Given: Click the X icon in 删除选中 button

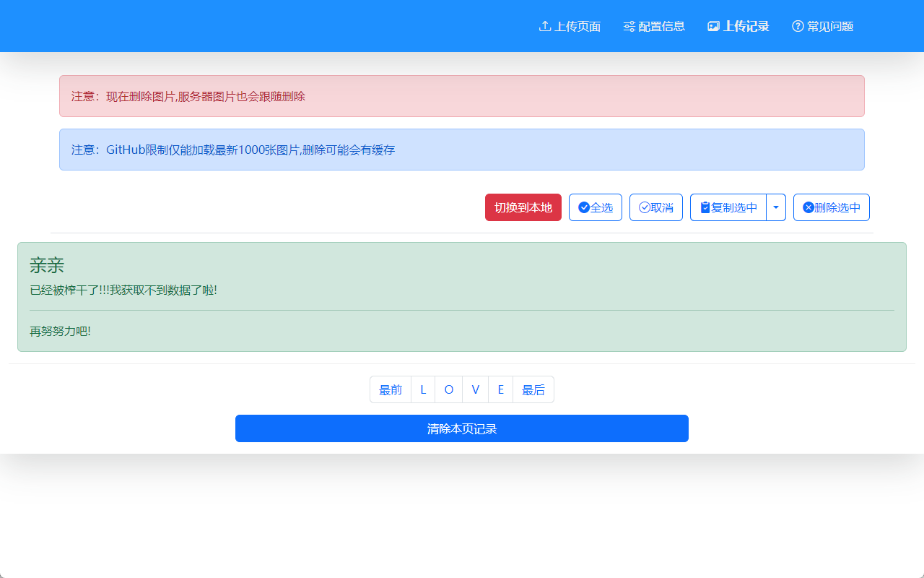Looking at the screenshot, I should [808, 207].
